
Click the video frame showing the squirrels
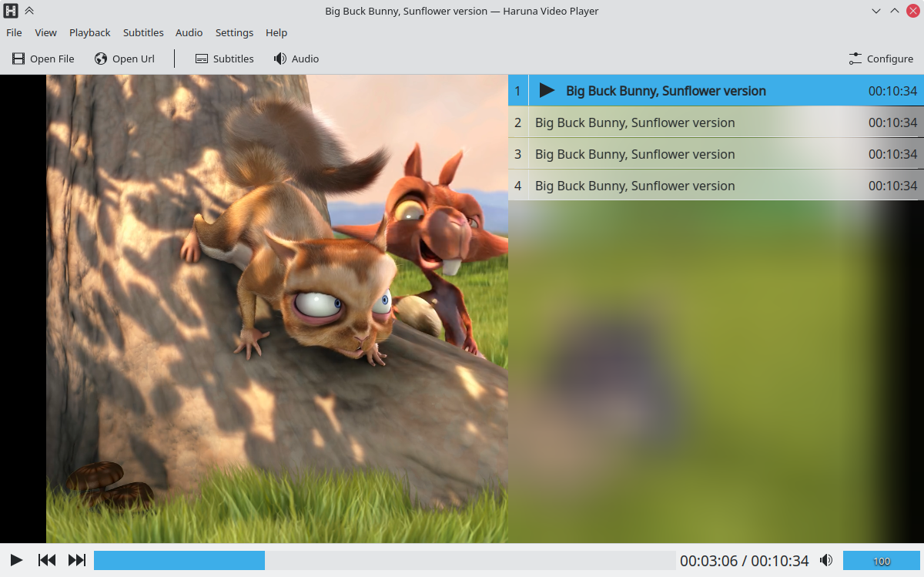pos(277,309)
